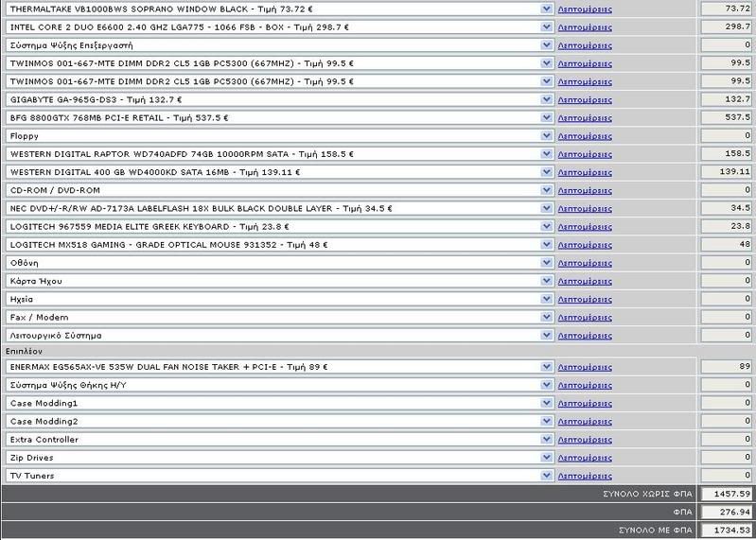
Task: Expand the Σύστημα Ψύξης Θήκης Η/Υ dropdown
Action: 279,385
